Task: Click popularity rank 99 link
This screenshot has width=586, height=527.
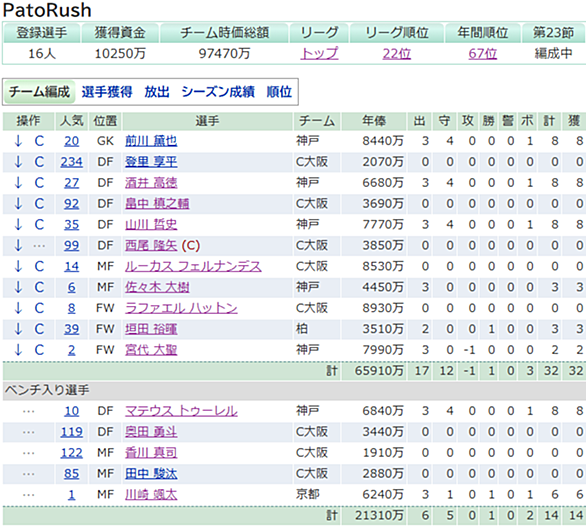Action: 71,246
